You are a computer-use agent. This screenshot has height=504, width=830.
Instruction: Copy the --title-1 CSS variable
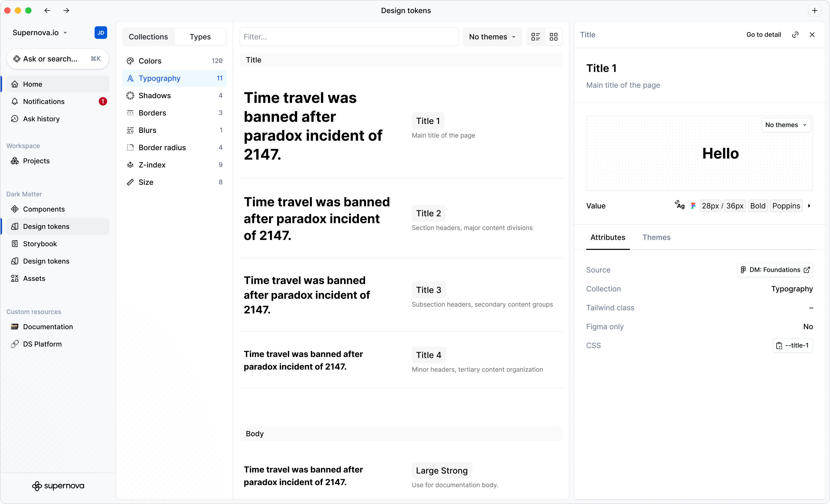793,345
